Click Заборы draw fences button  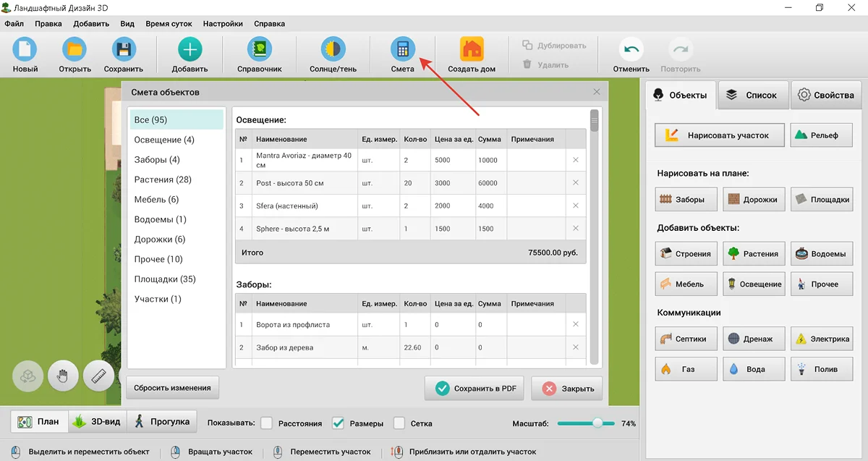686,199
